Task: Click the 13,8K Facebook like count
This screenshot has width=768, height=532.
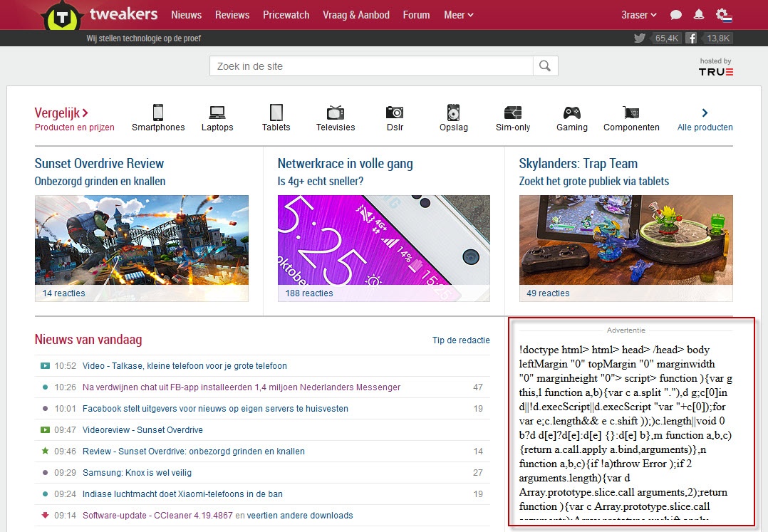Action: tap(717, 38)
